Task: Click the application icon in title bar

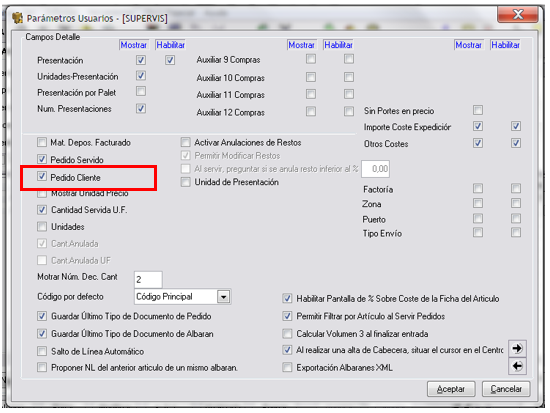Action: (x=18, y=18)
